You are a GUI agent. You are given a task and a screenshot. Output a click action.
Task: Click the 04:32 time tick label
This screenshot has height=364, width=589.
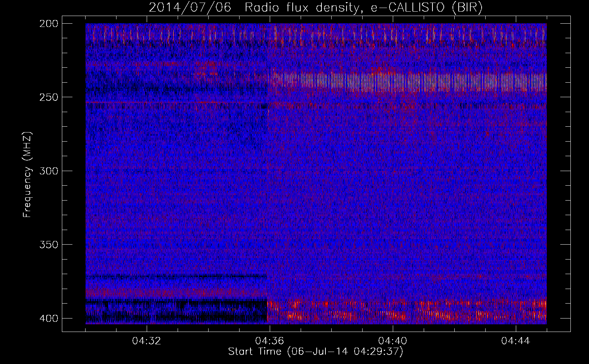(x=147, y=341)
